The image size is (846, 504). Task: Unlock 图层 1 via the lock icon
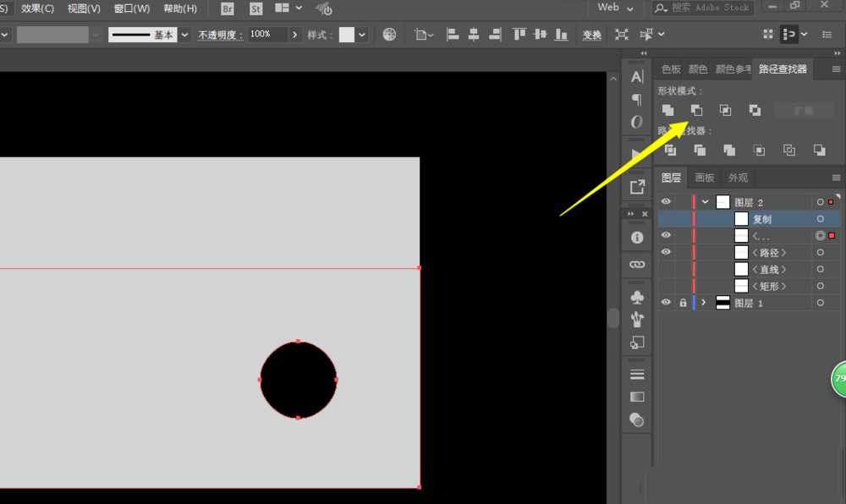[x=682, y=303]
